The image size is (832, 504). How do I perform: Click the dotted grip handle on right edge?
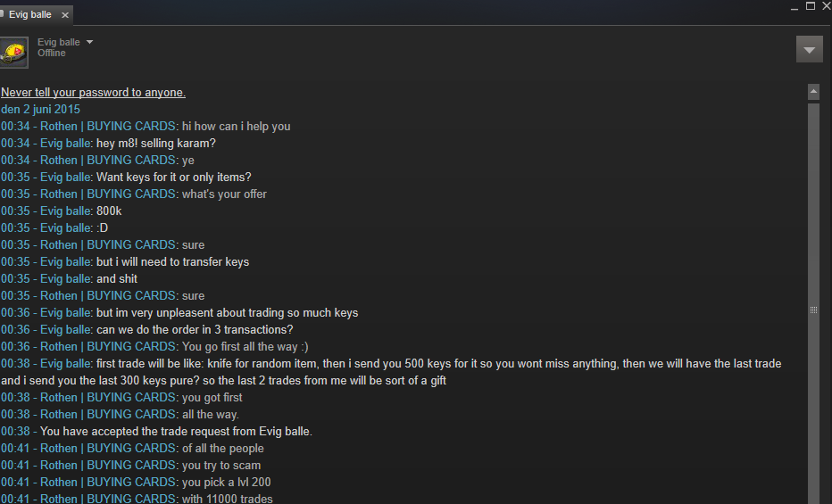pos(813,310)
